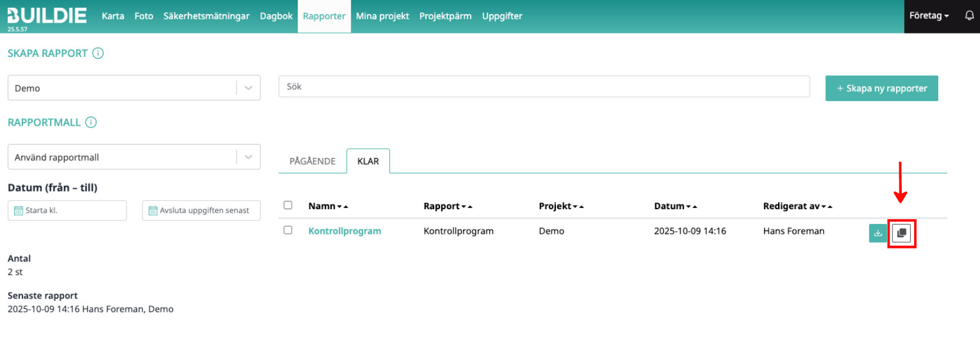The height and width of the screenshot is (352, 980).
Task: Switch to the Pågående tab
Action: pos(312,161)
